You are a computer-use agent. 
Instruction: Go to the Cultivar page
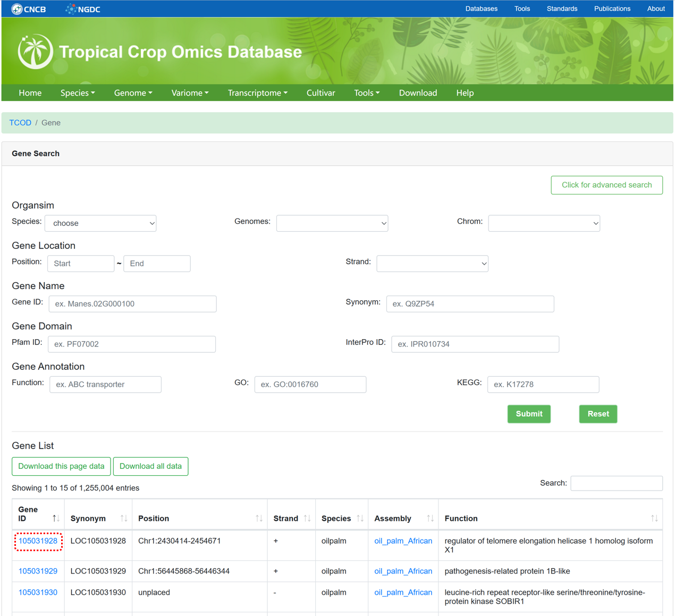click(320, 93)
